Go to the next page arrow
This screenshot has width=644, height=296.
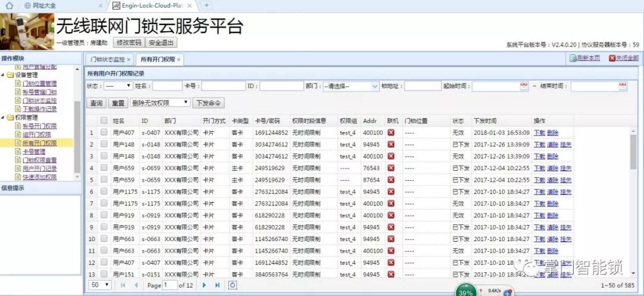pos(205,285)
